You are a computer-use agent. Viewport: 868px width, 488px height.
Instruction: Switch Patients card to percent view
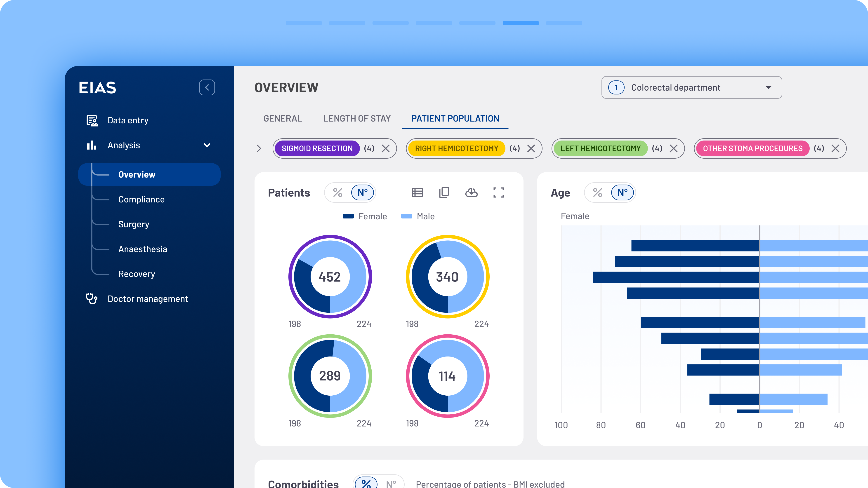pyautogui.click(x=338, y=193)
